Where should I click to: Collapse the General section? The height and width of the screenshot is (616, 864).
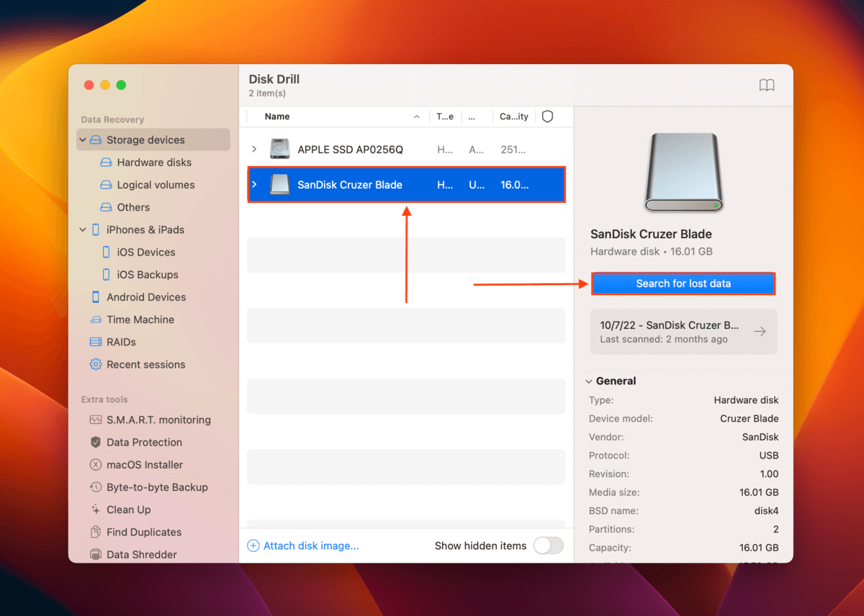point(589,381)
